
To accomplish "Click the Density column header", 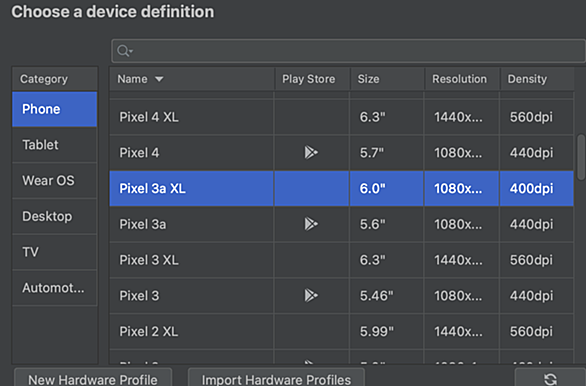I will point(537,79).
